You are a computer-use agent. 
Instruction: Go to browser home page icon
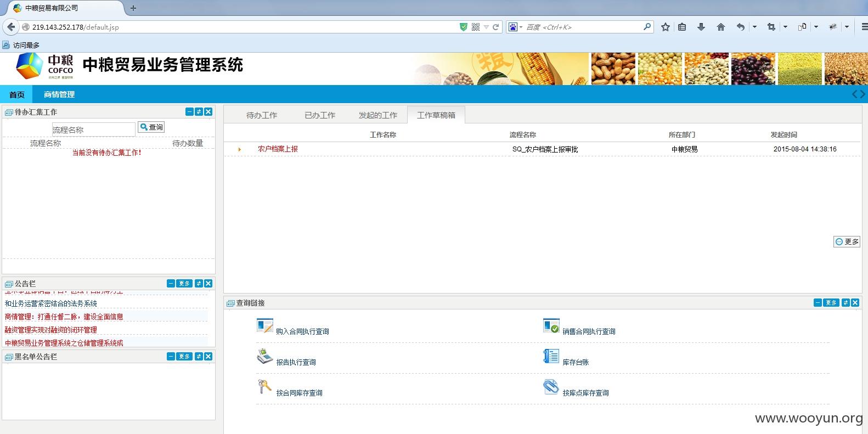(x=721, y=27)
